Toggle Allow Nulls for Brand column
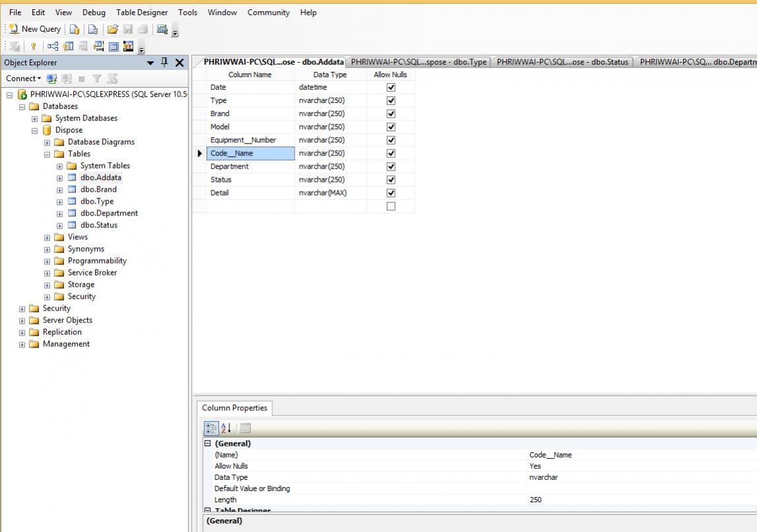This screenshot has width=757, height=532. pyautogui.click(x=390, y=113)
